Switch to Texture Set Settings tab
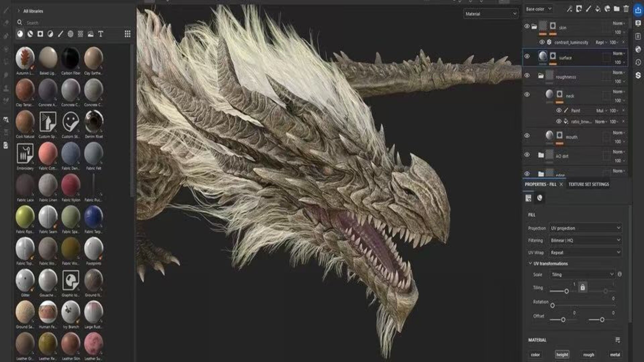This screenshot has width=644, height=362. tap(589, 184)
